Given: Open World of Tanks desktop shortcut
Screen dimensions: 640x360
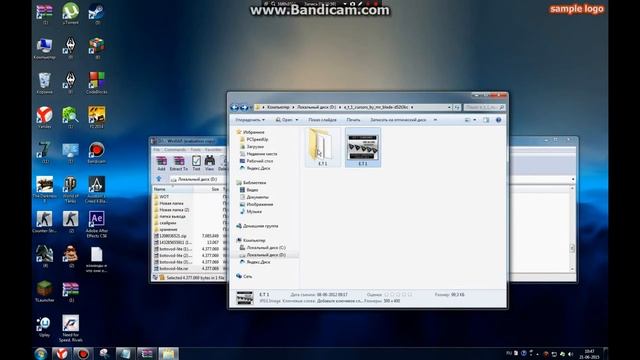Looking at the screenshot, I should 71,189.
